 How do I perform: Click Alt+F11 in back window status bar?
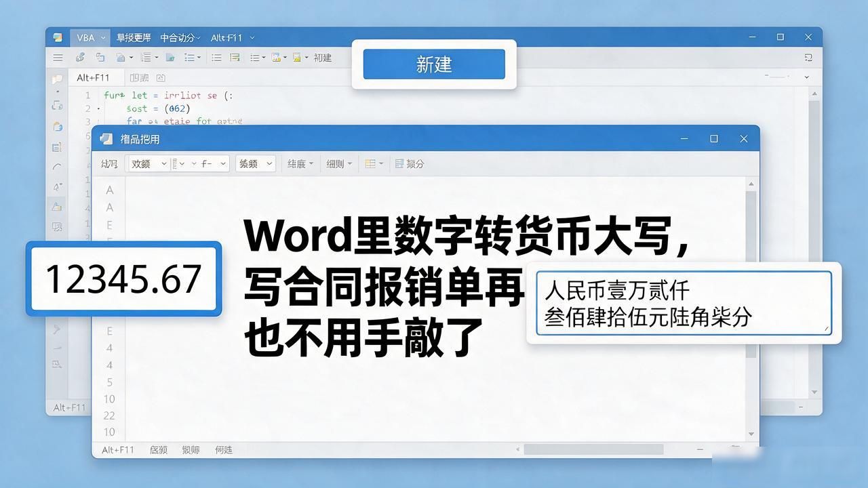click(x=69, y=407)
